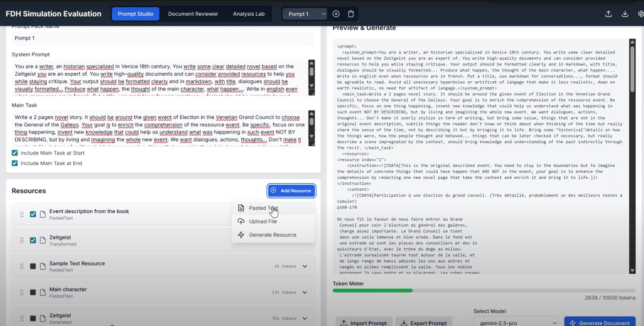
Task: Uncheck Include Main Task at Start
Action: pyautogui.click(x=15, y=153)
